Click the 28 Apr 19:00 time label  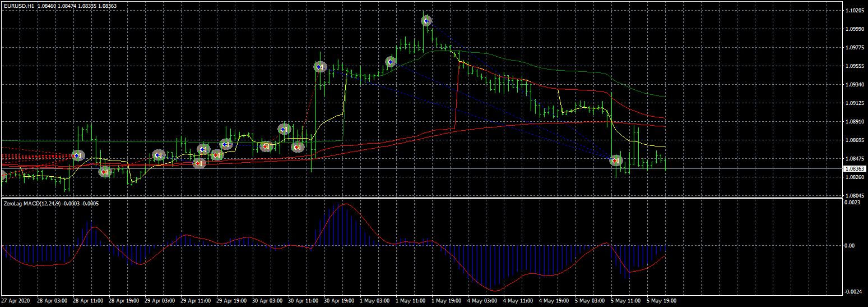[123, 301]
